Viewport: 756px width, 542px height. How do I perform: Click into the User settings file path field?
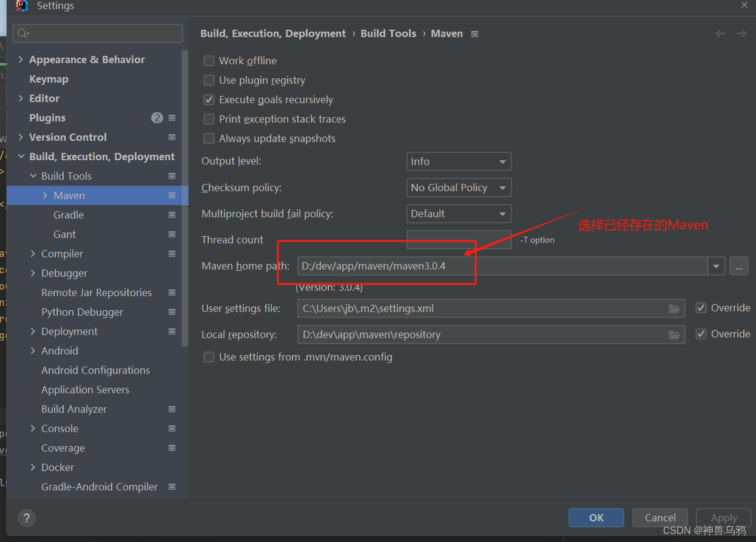click(491, 308)
